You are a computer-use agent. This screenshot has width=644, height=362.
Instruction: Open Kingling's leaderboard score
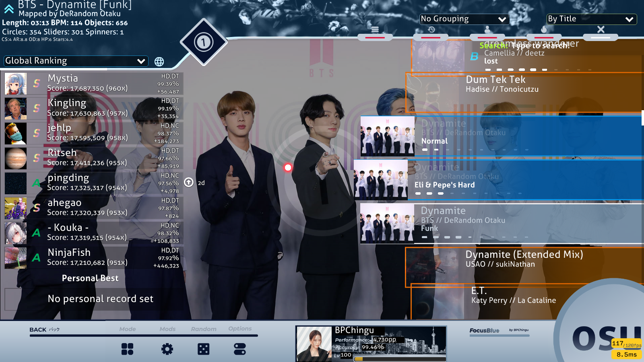coord(93,109)
